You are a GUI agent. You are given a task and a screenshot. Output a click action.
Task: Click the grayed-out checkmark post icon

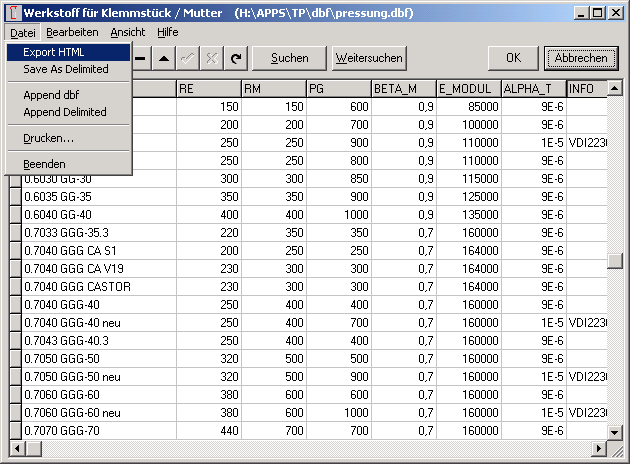click(x=188, y=58)
